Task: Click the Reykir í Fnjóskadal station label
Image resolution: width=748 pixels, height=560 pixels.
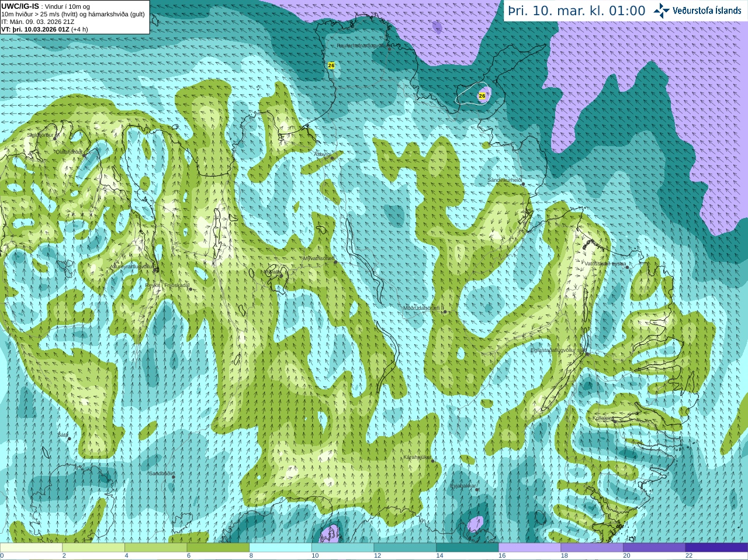Action: tap(168, 285)
